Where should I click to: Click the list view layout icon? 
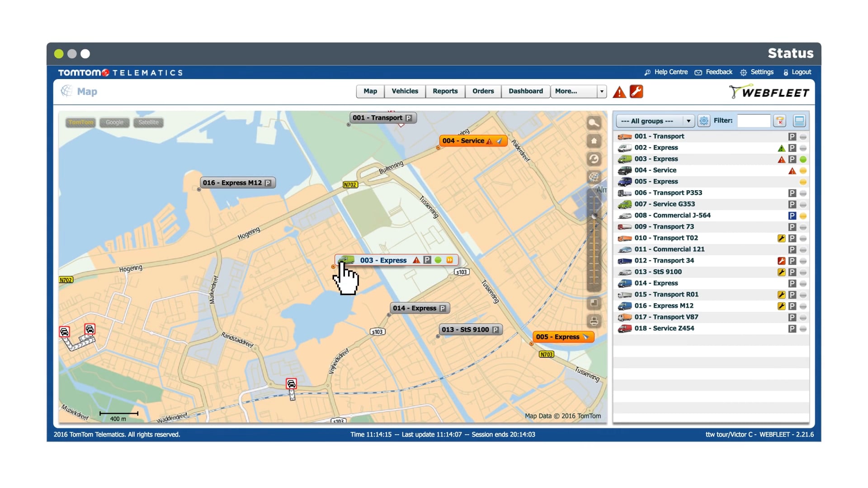[799, 121]
